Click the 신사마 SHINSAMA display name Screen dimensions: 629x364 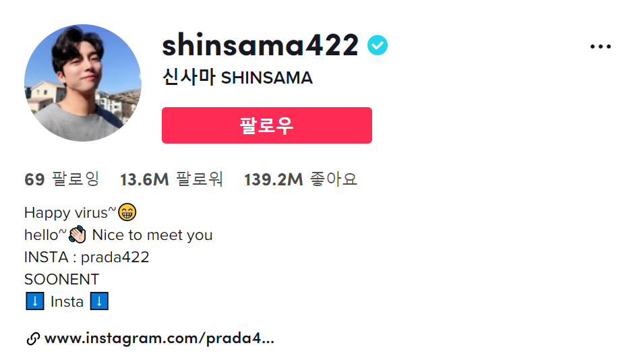[x=237, y=78]
